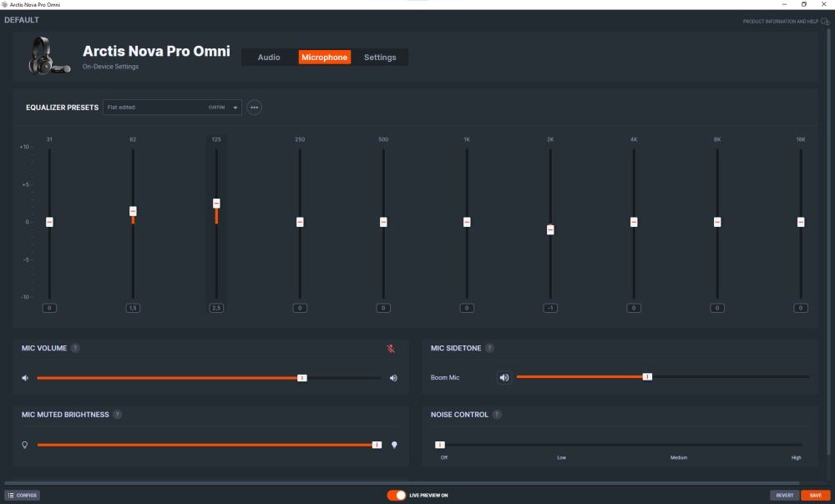Open the Equalizer Presets dropdown
This screenshot has width=835, height=504.
[172, 107]
